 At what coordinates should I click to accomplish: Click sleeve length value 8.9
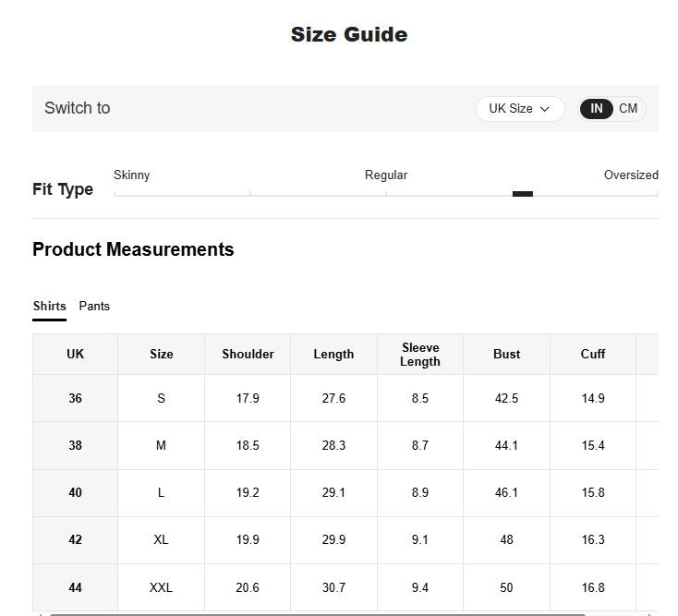[420, 492]
